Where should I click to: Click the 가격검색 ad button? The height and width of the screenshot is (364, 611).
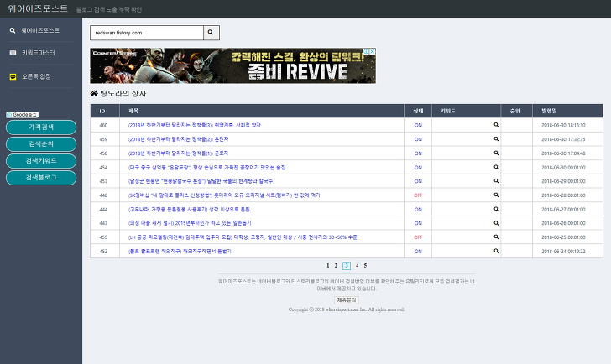[41, 127]
